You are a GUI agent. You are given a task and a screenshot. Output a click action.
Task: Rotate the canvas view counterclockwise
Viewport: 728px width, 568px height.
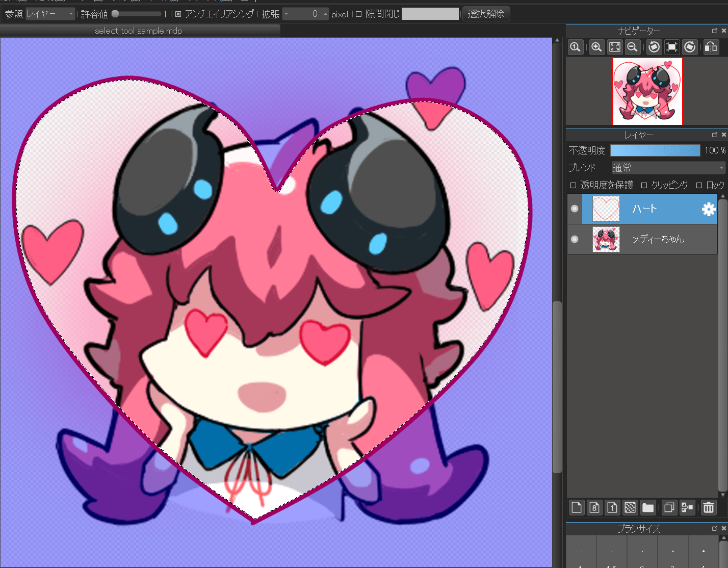[x=654, y=47]
